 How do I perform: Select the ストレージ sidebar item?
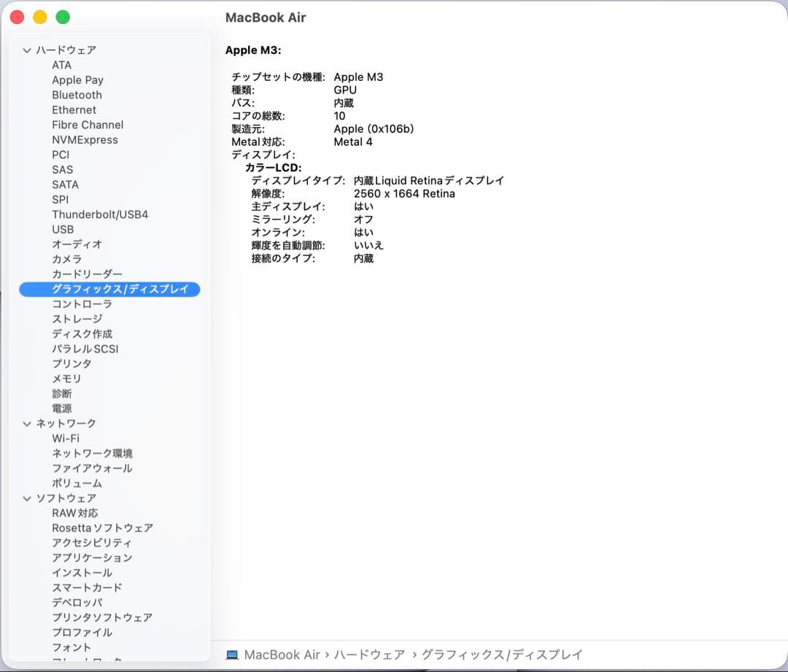77,319
